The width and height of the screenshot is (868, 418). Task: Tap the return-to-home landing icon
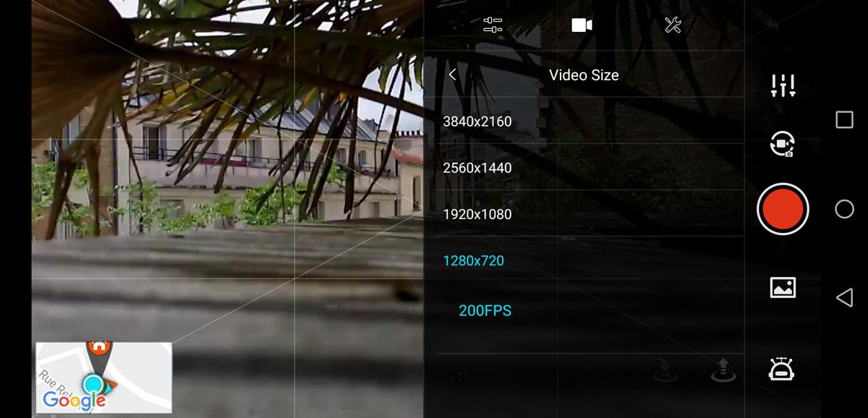[x=663, y=369]
